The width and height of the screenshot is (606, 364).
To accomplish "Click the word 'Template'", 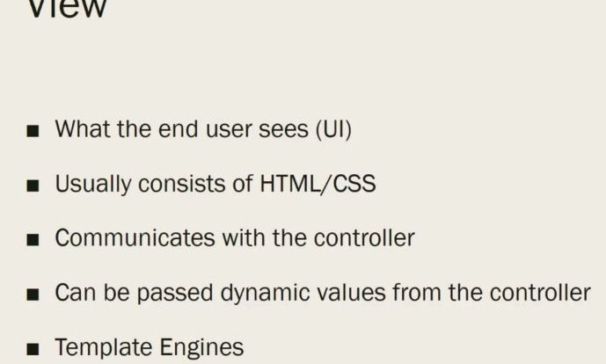I will click(104, 347).
